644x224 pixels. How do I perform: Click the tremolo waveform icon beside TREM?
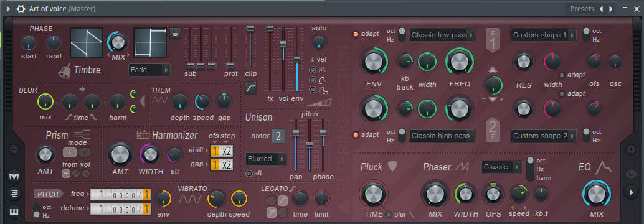160,100
